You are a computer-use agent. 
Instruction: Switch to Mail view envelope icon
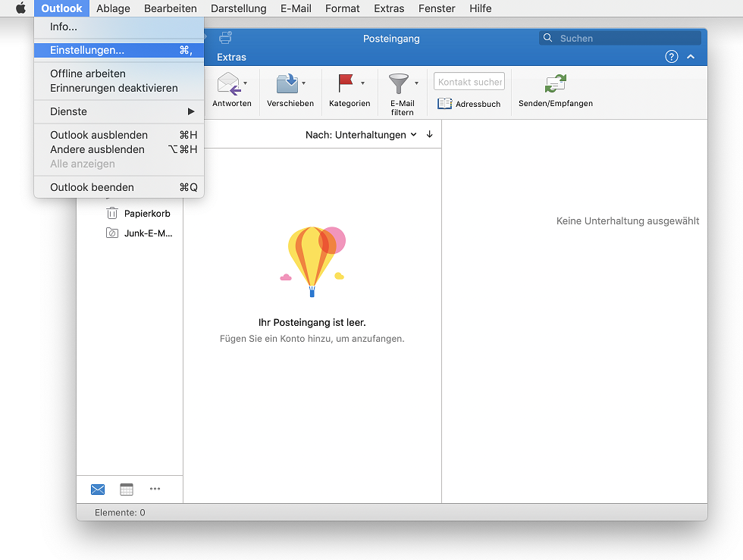pos(98,490)
